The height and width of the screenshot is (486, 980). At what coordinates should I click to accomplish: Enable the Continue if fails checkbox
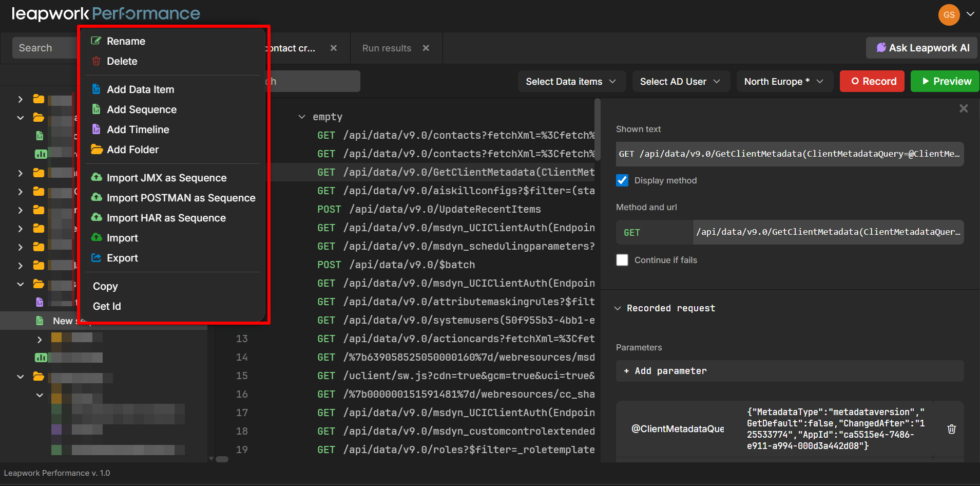tap(622, 260)
